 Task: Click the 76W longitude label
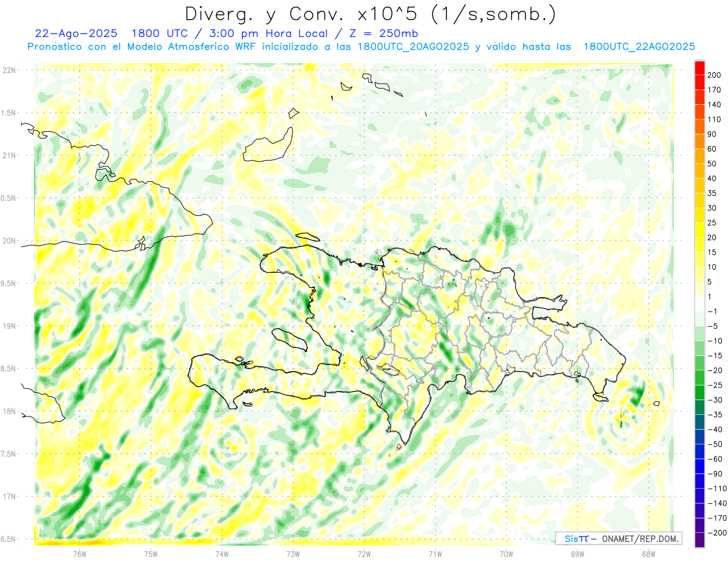point(79,554)
